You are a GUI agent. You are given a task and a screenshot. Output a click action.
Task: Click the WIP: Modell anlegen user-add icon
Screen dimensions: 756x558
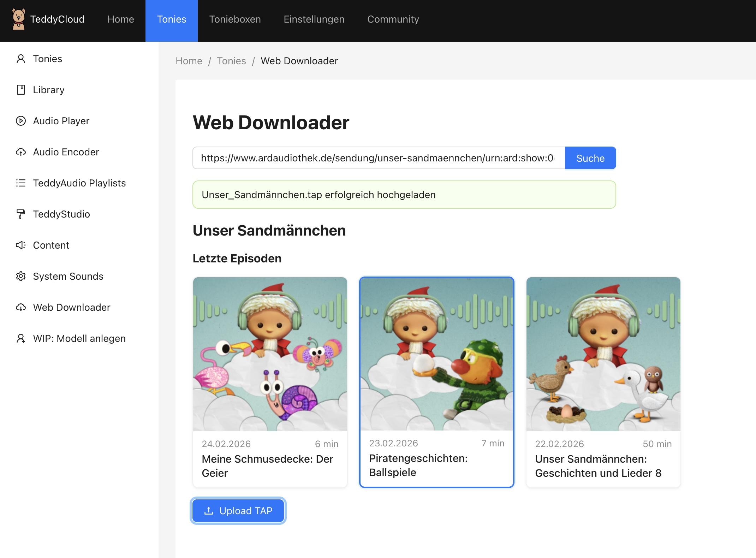[21, 339]
